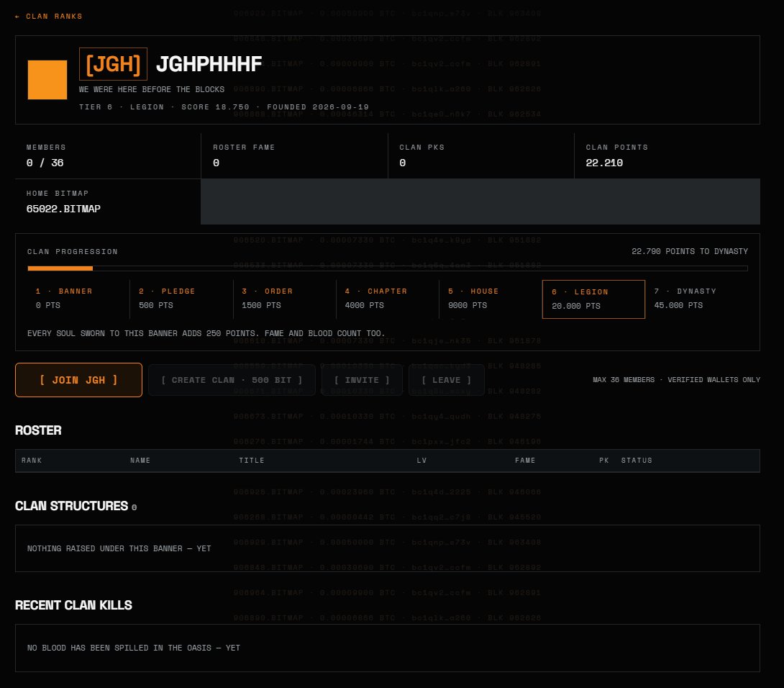The height and width of the screenshot is (688, 784).
Task: Click the Fame column header in roster
Action: [525, 461]
